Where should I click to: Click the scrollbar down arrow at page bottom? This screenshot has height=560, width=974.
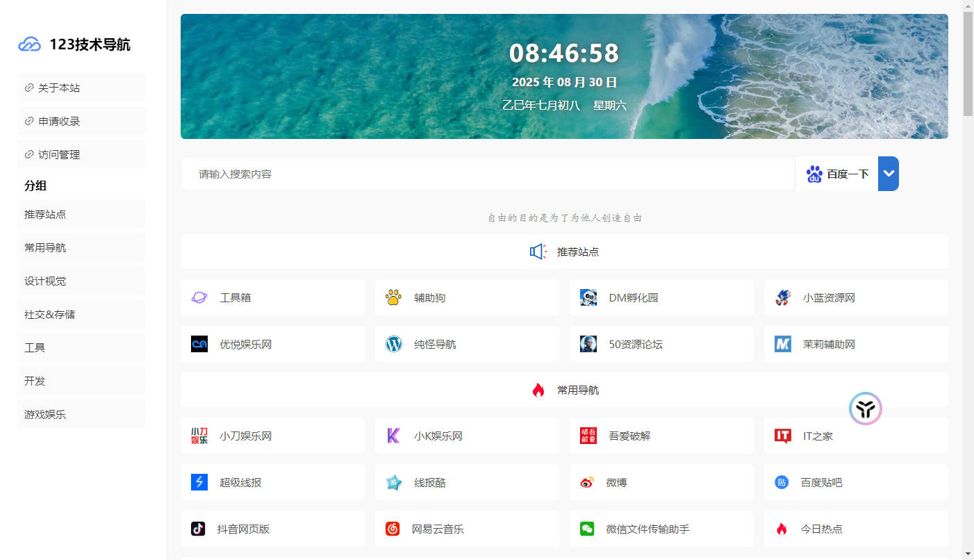[968, 554]
